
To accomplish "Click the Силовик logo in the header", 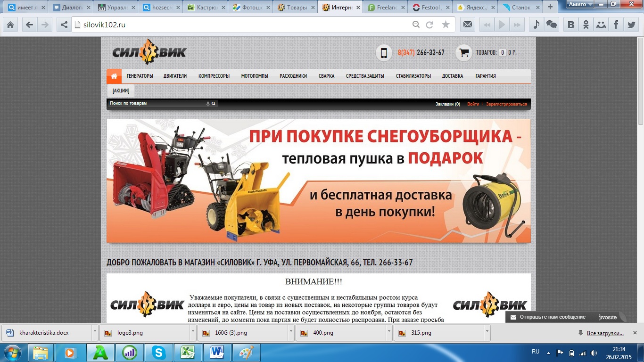I will point(149,52).
